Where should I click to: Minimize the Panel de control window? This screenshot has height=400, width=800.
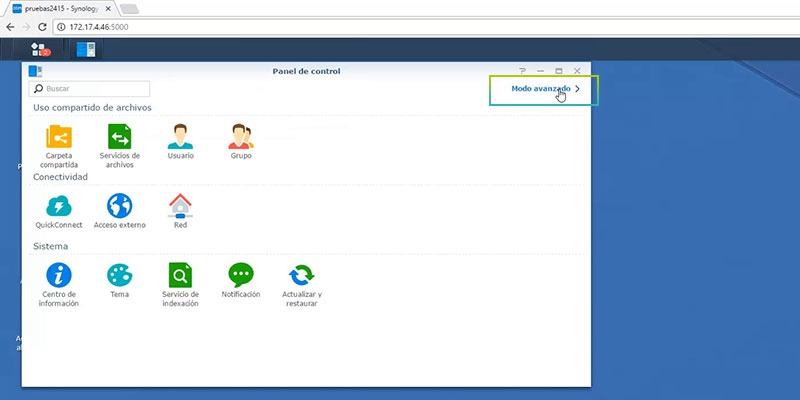click(541, 71)
